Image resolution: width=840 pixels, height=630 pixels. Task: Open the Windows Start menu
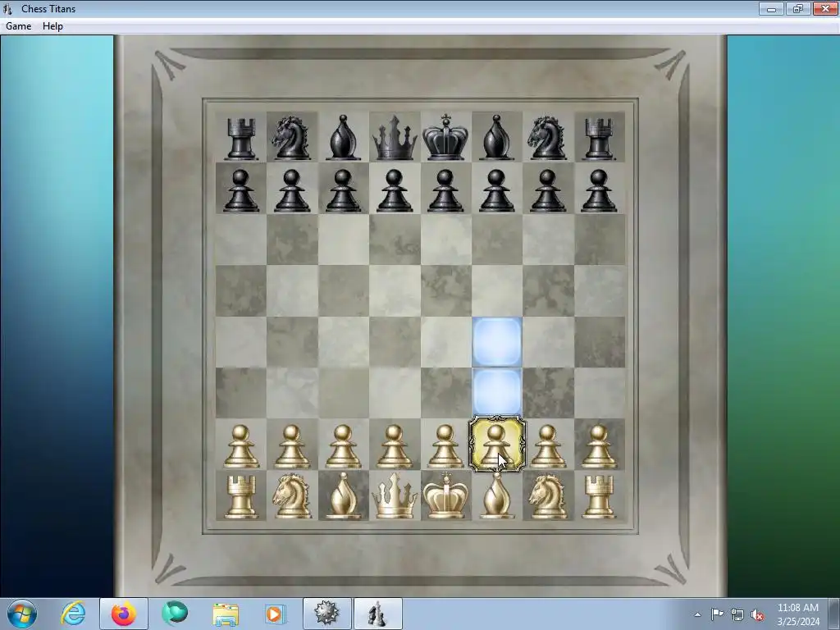(x=22, y=614)
